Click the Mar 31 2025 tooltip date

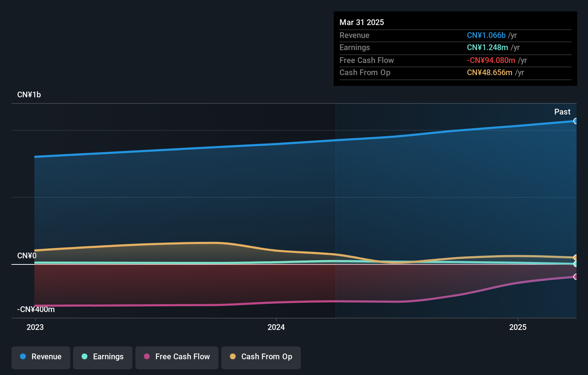tap(362, 22)
